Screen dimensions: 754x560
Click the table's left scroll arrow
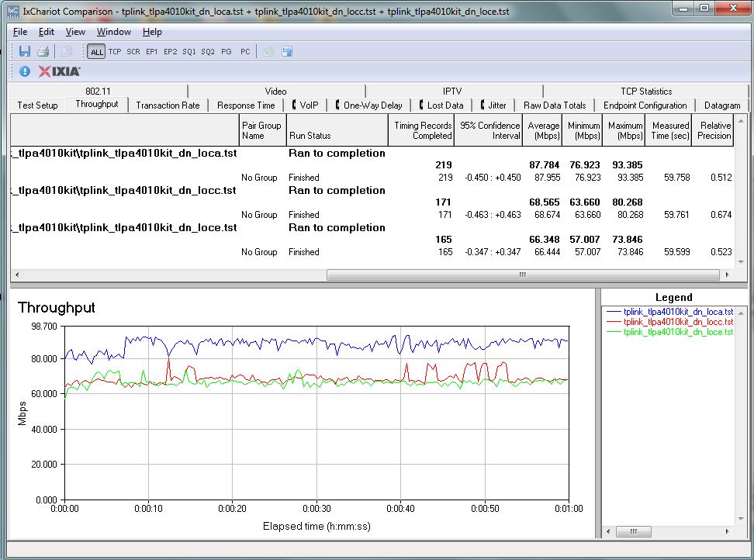pyautogui.click(x=17, y=275)
